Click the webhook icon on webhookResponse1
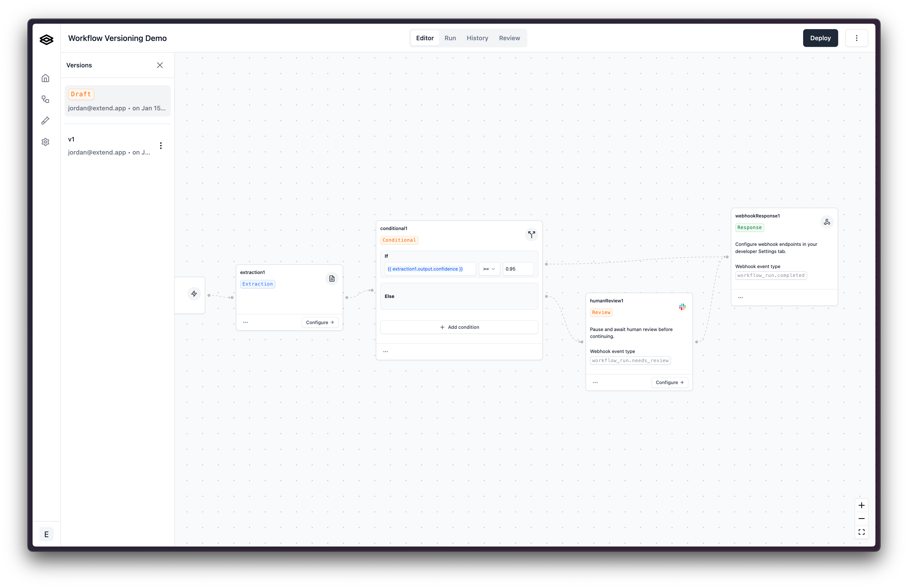908x588 pixels. click(x=827, y=222)
